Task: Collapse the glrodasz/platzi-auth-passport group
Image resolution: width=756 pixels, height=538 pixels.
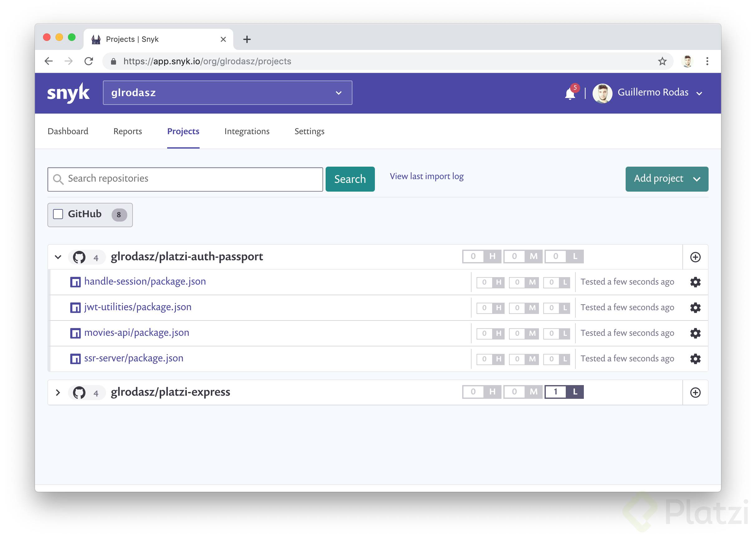Action: pyautogui.click(x=58, y=257)
